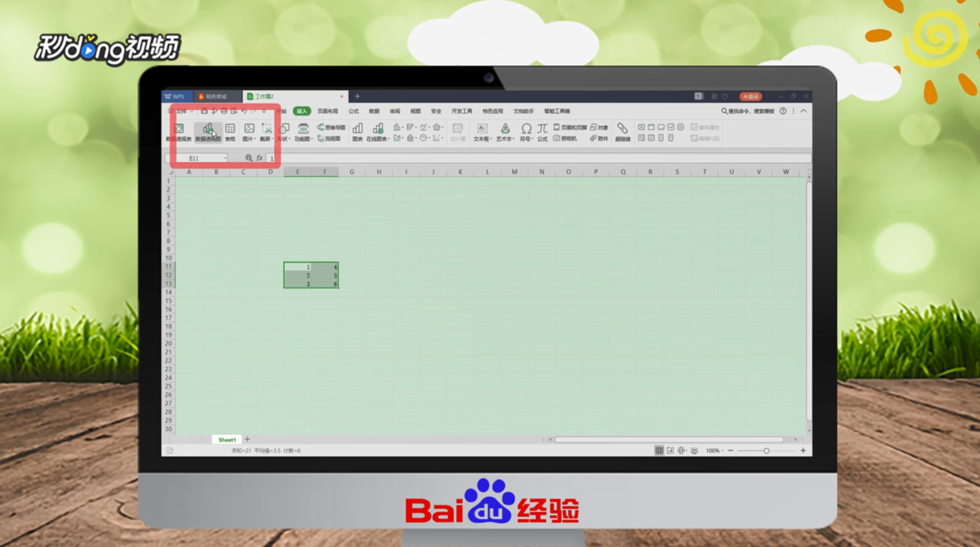Toggle eye protection mode in status bar

pyautogui.click(x=694, y=451)
